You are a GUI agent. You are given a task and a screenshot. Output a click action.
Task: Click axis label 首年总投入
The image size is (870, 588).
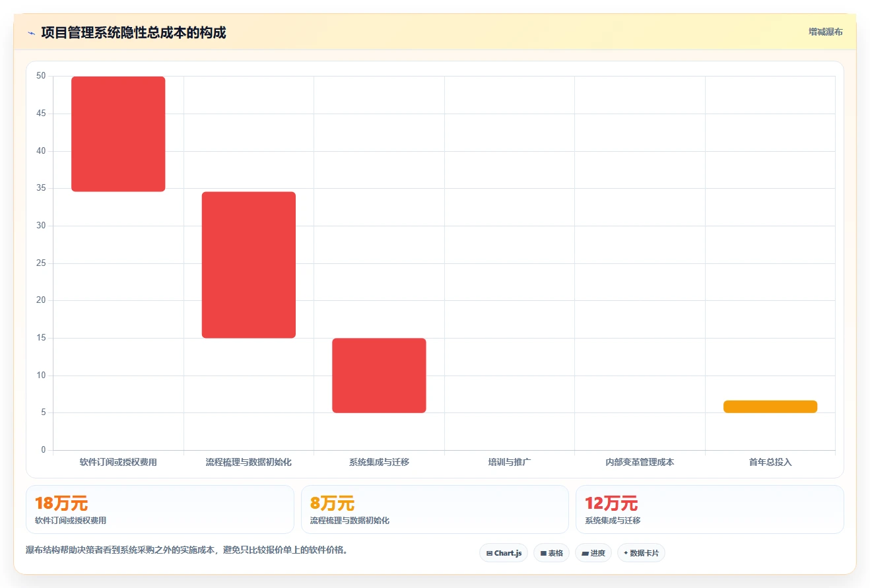(770, 463)
